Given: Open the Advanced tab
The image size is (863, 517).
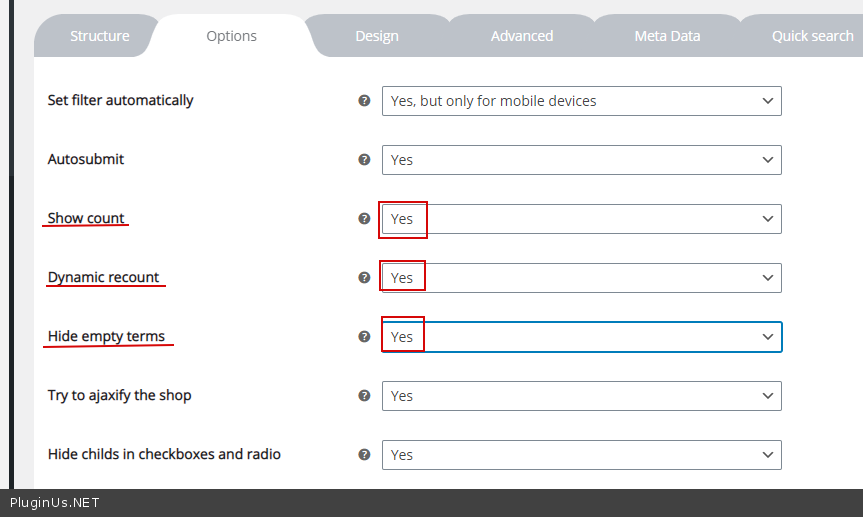Looking at the screenshot, I should [521, 36].
